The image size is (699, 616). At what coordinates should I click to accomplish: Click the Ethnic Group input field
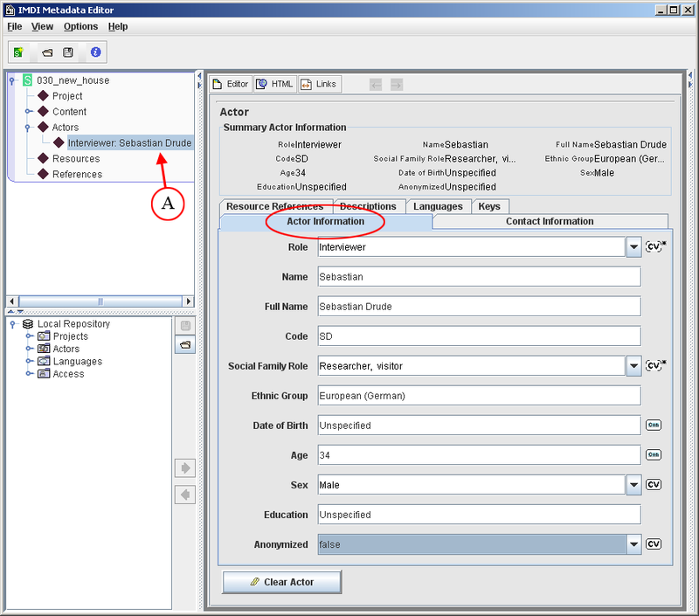479,396
